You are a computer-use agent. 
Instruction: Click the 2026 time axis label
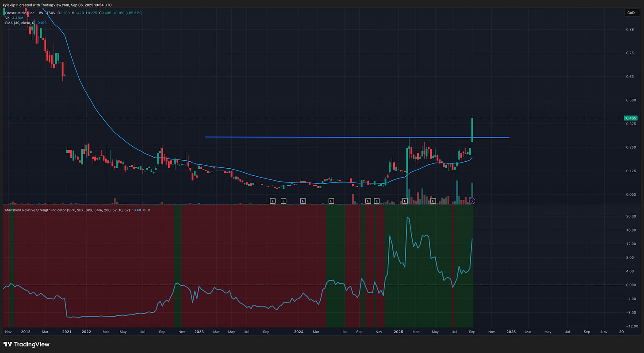(511, 331)
